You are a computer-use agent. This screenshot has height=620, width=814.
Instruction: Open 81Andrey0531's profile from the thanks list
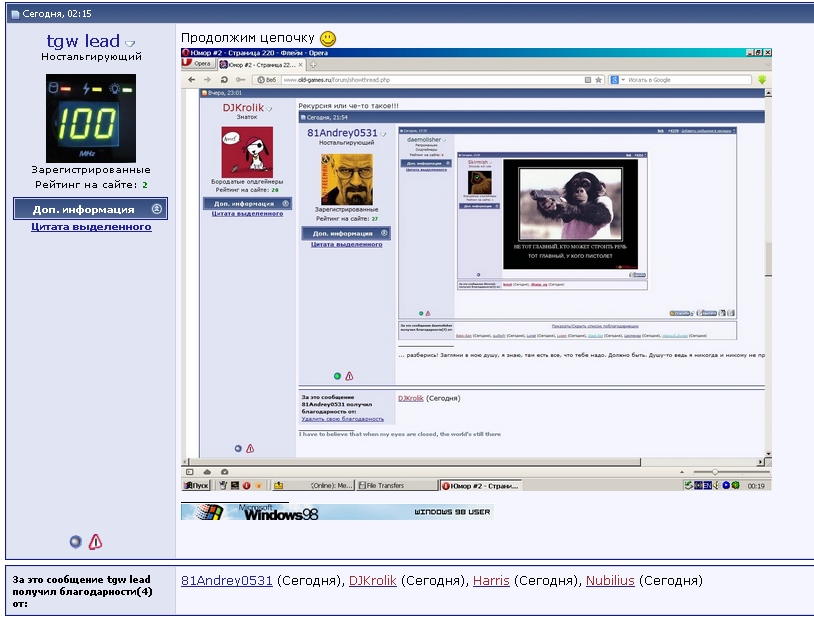227,580
